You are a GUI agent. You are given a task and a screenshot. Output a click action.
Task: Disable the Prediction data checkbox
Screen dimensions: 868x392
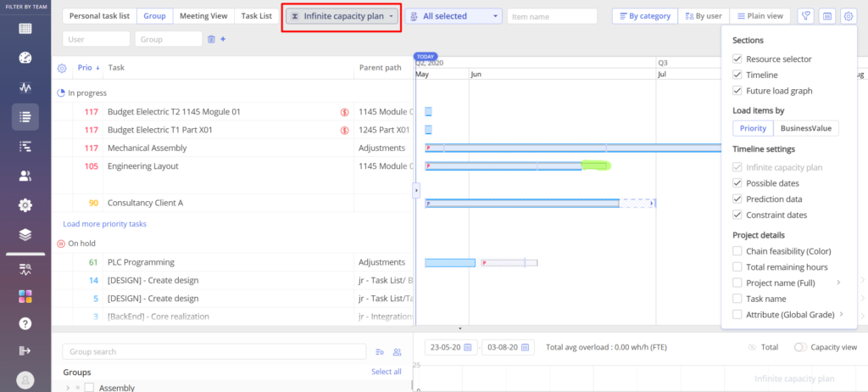pyautogui.click(x=737, y=199)
